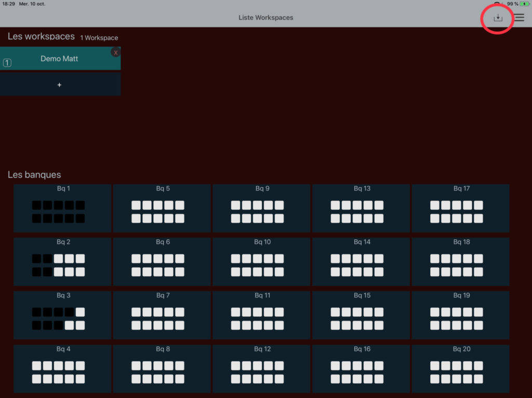532x398 pixels.
Task: Open bank Bq 12
Action: [x=261, y=368]
